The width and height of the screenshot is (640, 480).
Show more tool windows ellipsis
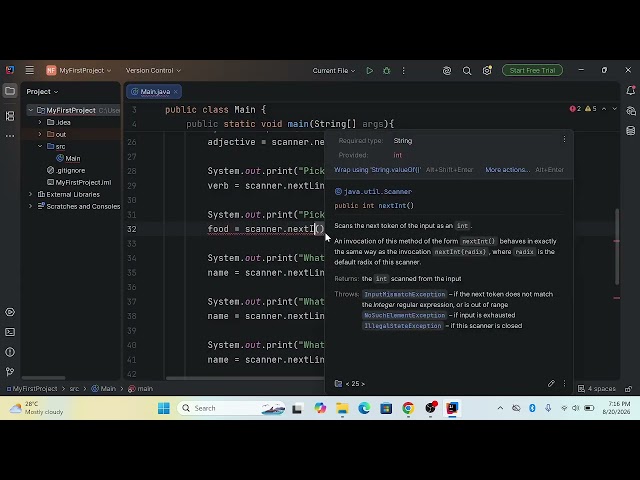click(10, 136)
